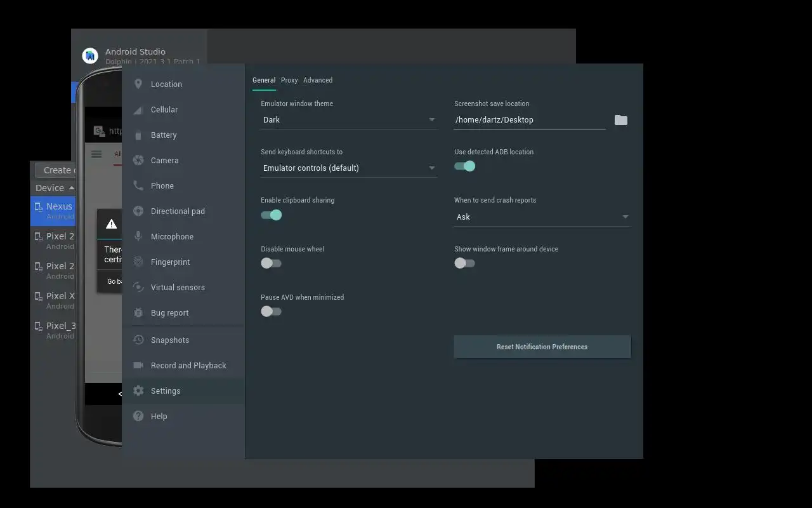Open the Help page
The width and height of the screenshot is (812, 508).
(183, 416)
